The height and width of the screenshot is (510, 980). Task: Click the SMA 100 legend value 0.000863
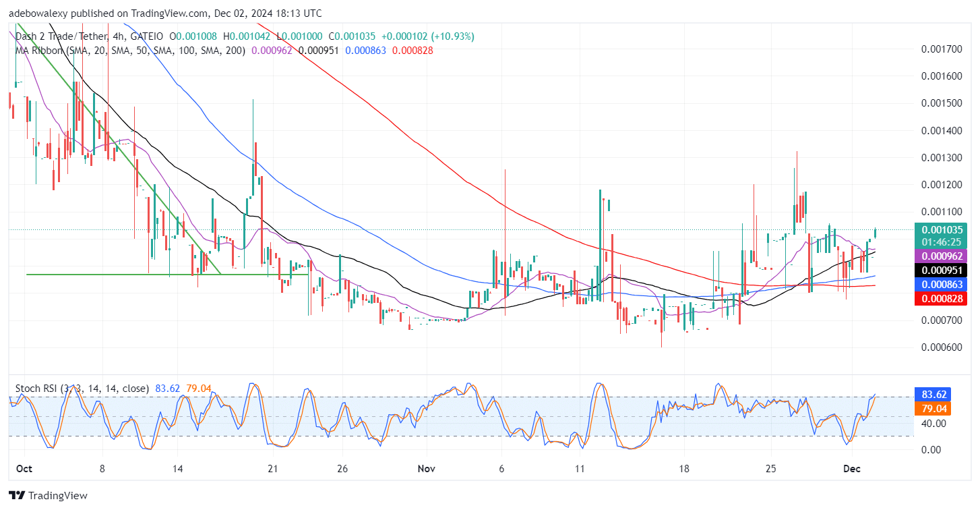point(366,50)
